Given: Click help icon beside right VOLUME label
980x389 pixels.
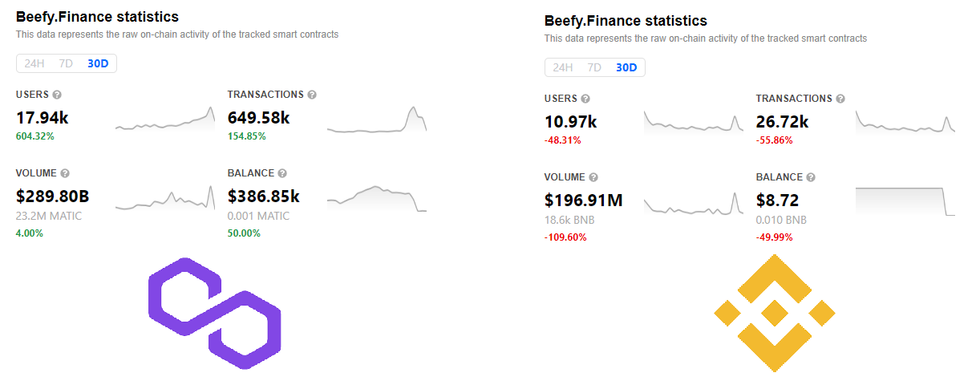Looking at the screenshot, I should tap(593, 177).
